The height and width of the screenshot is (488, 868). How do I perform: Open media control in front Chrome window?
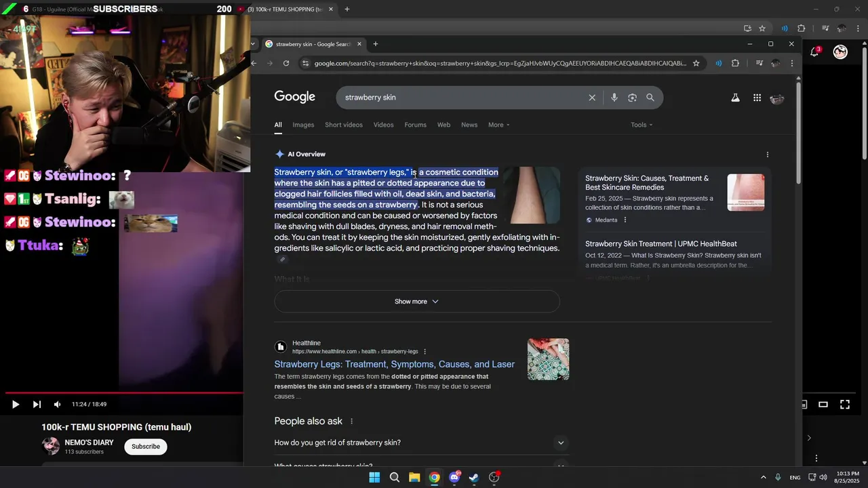pos(759,63)
